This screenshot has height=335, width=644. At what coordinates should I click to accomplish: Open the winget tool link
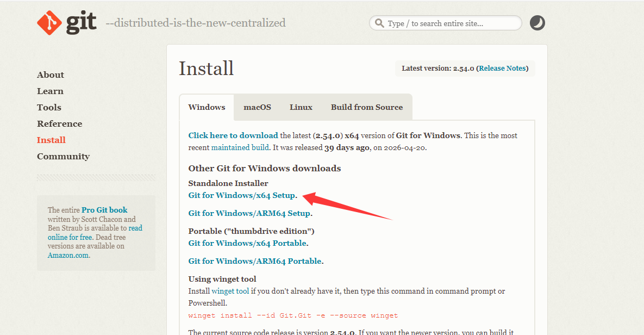[x=230, y=291]
